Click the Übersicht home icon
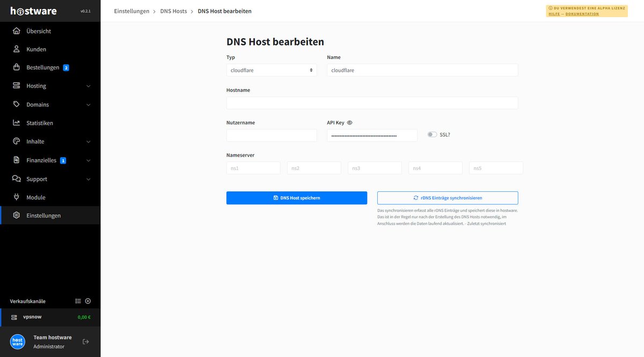This screenshot has width=644, height=357. point(17,31)
